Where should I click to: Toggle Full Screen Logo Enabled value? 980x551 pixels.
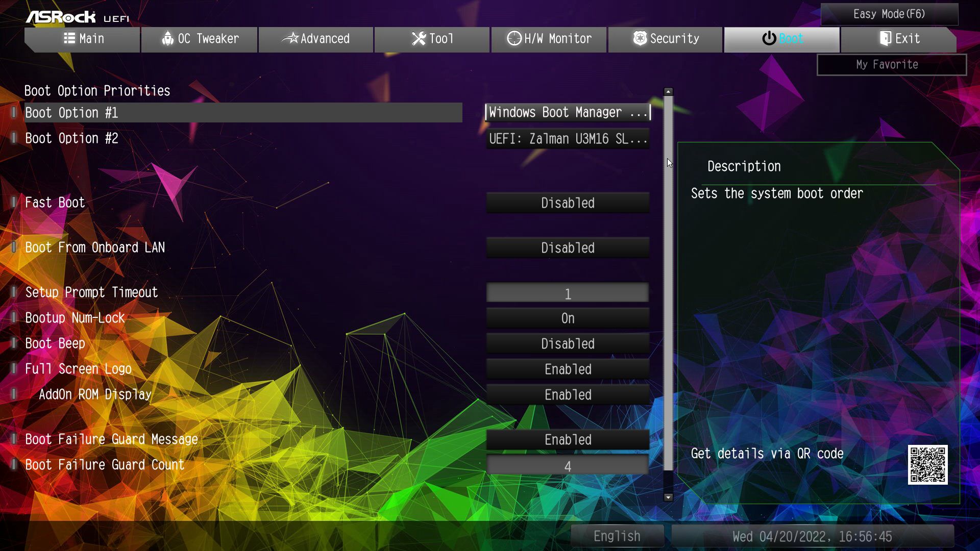568,369
